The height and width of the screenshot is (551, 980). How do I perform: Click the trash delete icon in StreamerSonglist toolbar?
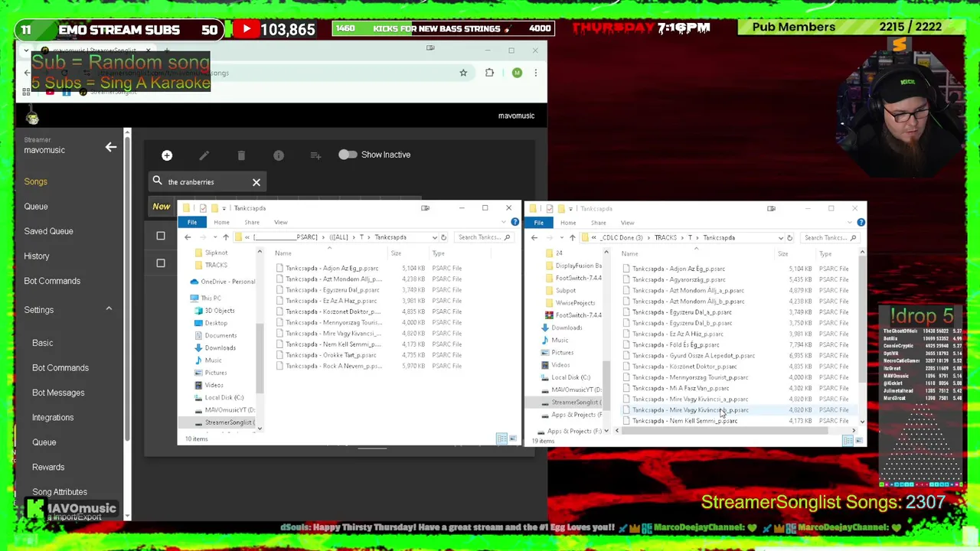pyautogui.click(x=241, y=155)
